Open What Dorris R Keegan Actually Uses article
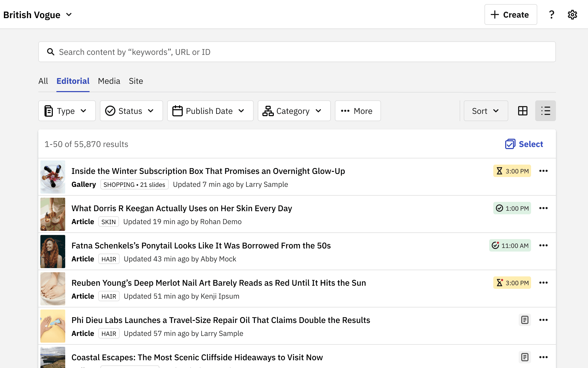 [x=182, y=208]
